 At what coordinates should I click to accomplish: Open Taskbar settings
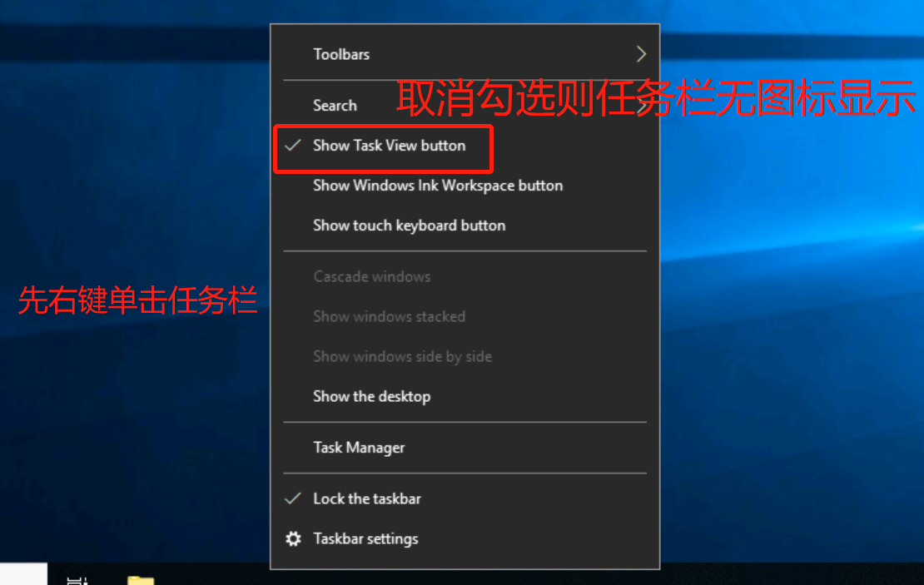point(365,538)
